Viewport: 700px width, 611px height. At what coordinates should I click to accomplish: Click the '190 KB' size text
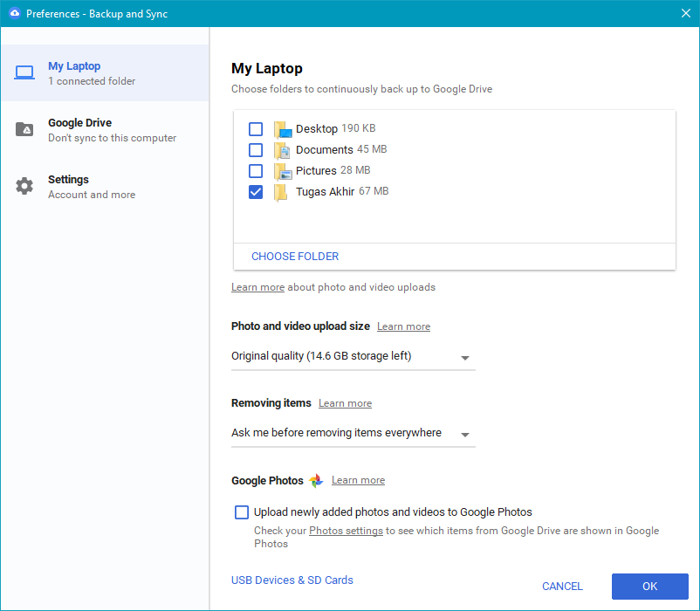359,128
